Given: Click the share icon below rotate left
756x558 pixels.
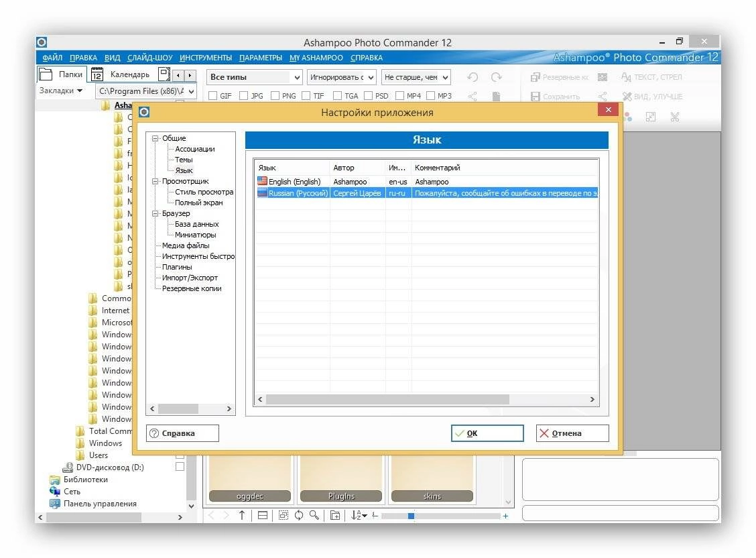Looking at the screenshot, I should tap(472, 97).
